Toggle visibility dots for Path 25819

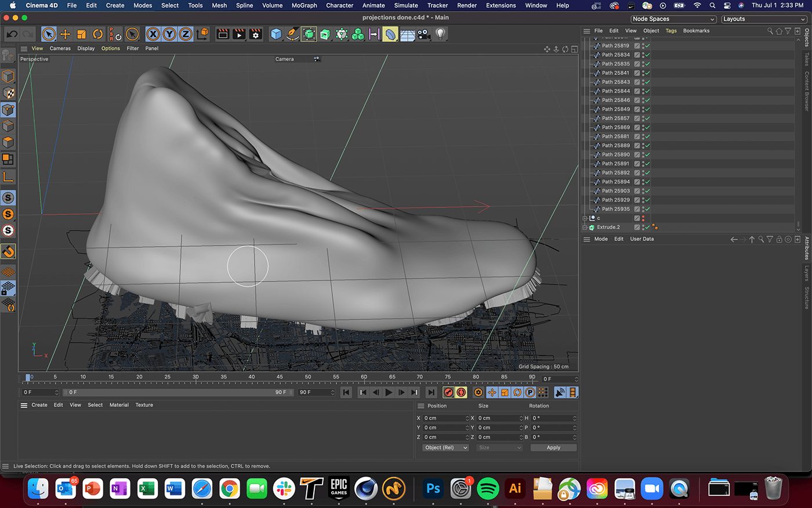[x=643, y=45]
